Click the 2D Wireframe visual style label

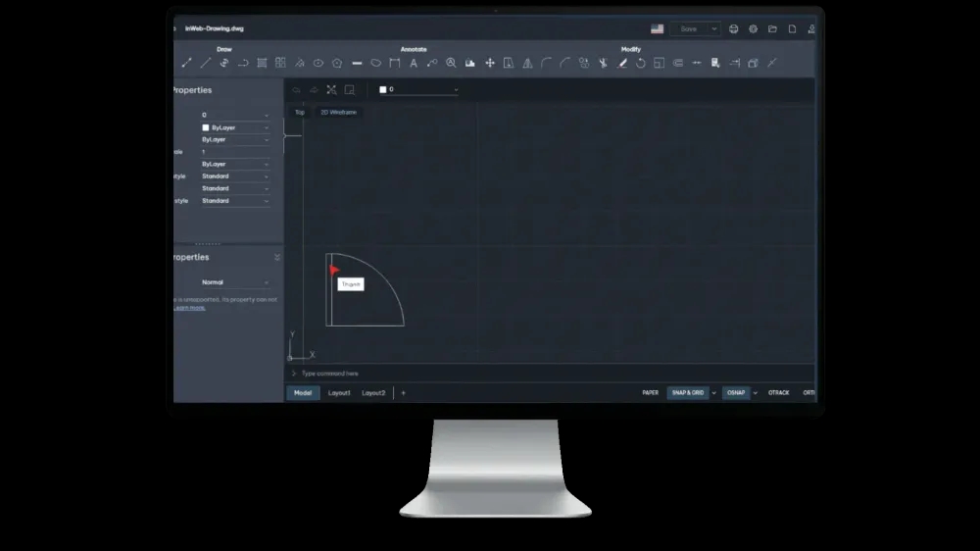[339, 113]
